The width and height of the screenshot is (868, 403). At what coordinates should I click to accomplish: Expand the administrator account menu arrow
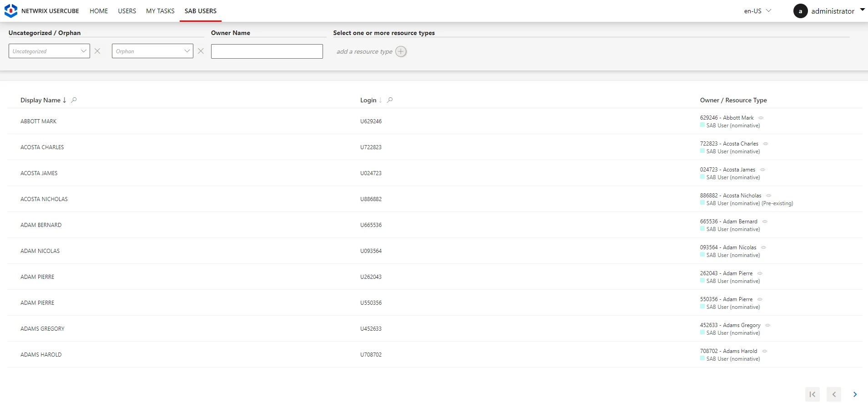[862, 10]
